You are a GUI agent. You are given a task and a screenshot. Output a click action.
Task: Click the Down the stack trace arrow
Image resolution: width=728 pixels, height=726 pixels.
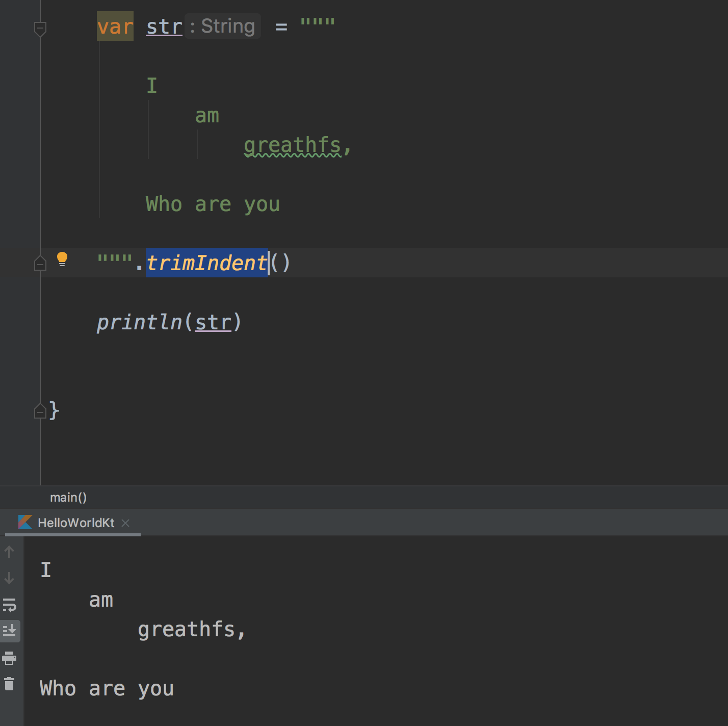(9, 578)
